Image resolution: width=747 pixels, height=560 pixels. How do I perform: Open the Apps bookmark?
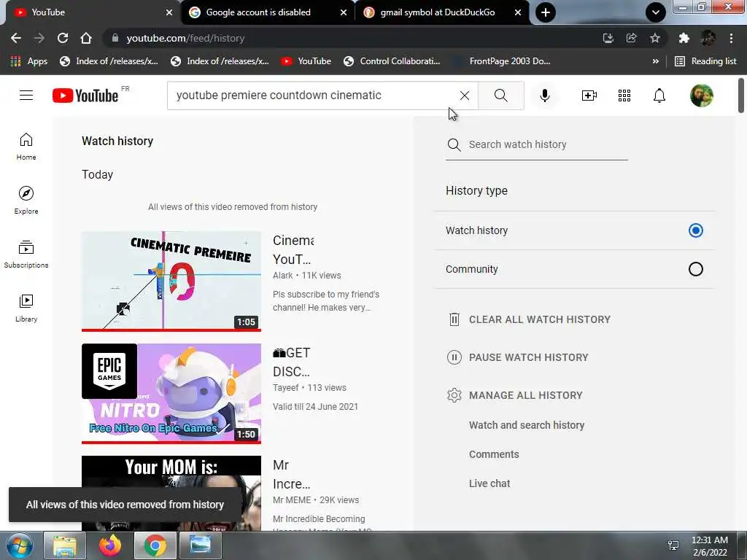28,61
